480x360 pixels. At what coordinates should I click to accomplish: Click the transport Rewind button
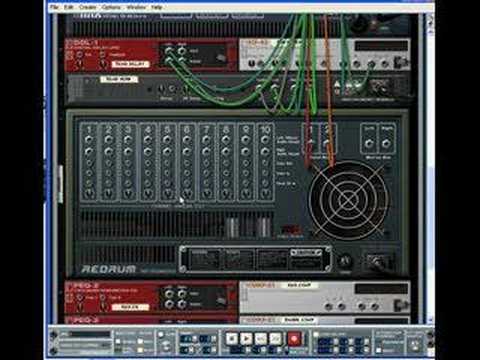pos(261,338)
